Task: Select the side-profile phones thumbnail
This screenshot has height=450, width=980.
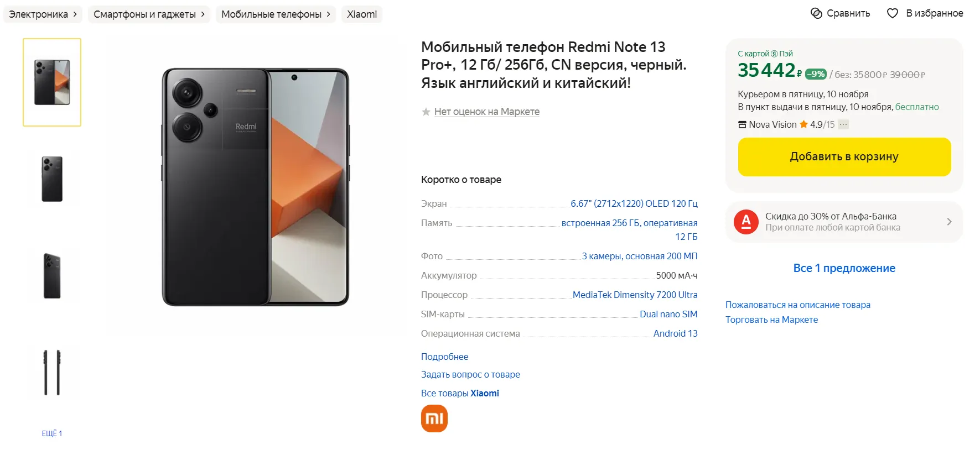Action: click(52, 372)
